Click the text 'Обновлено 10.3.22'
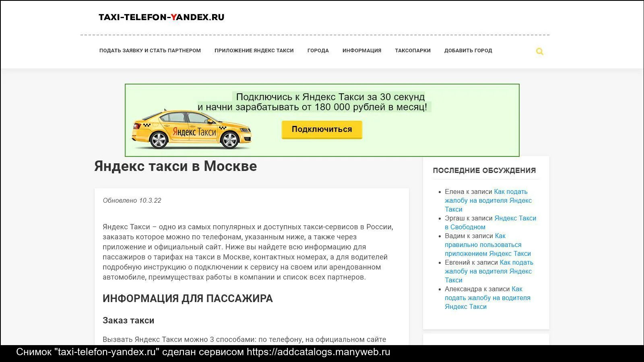 click(132, 200)
